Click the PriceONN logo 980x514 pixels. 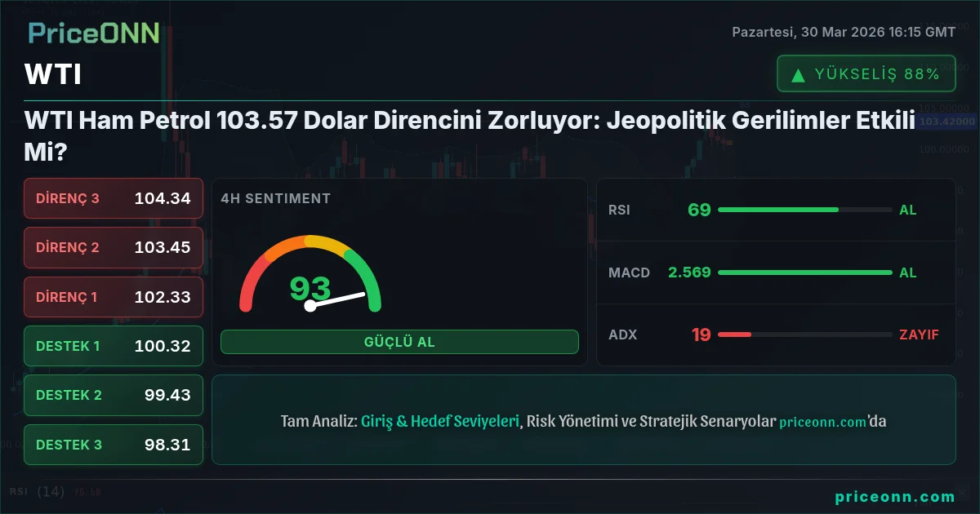(x=92, y=34)
